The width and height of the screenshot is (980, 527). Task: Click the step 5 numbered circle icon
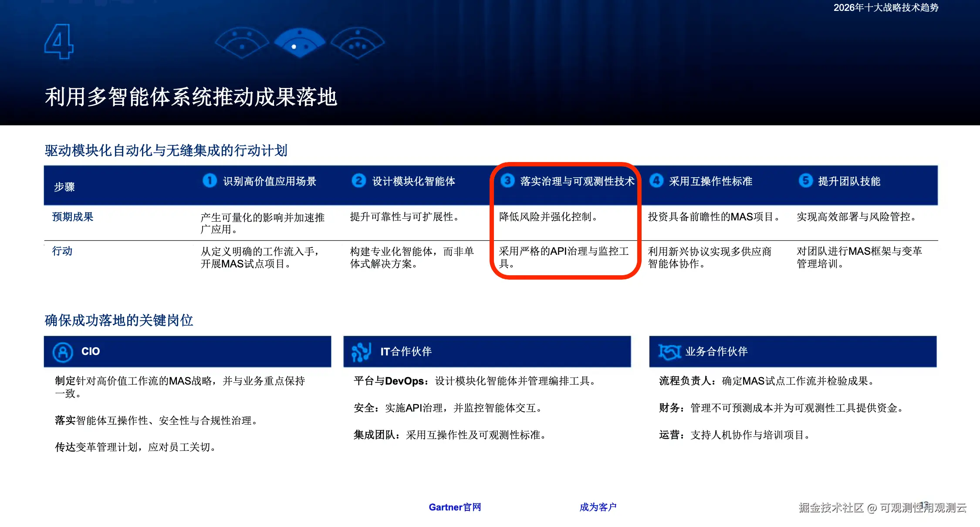coord(805,180)
